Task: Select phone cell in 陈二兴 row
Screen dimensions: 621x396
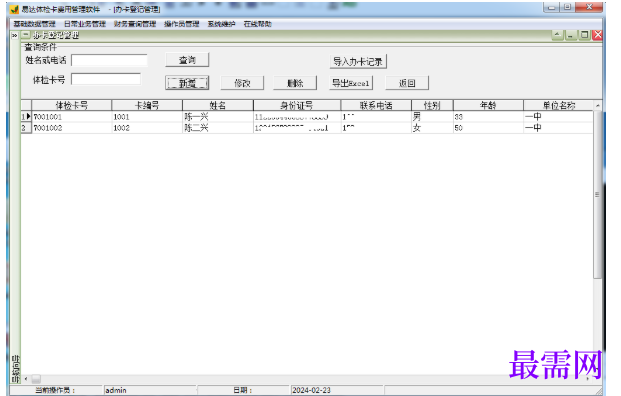Action: tap(376, 128)
